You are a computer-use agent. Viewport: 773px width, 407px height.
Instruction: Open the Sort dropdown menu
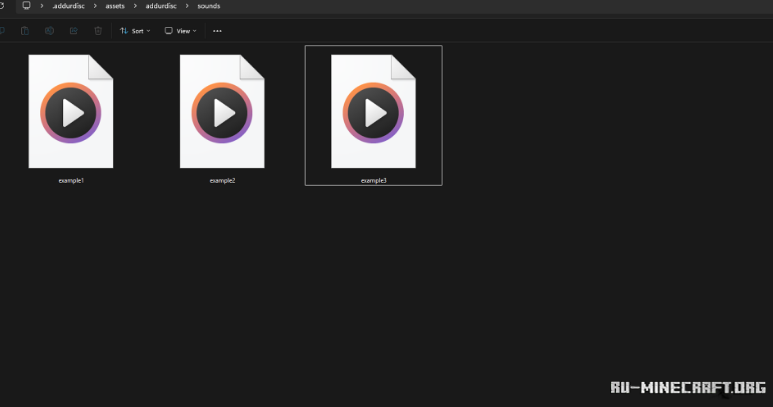(x=135, y=31)
